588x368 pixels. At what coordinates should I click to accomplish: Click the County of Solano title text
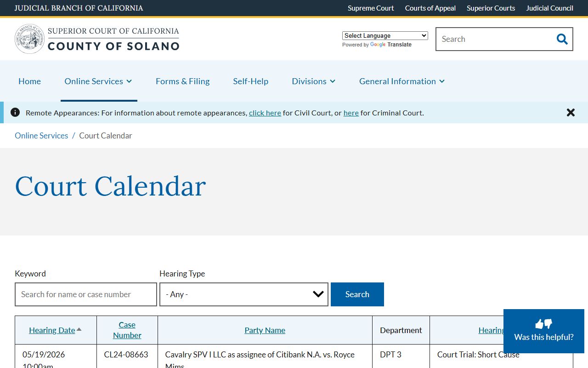113,46
